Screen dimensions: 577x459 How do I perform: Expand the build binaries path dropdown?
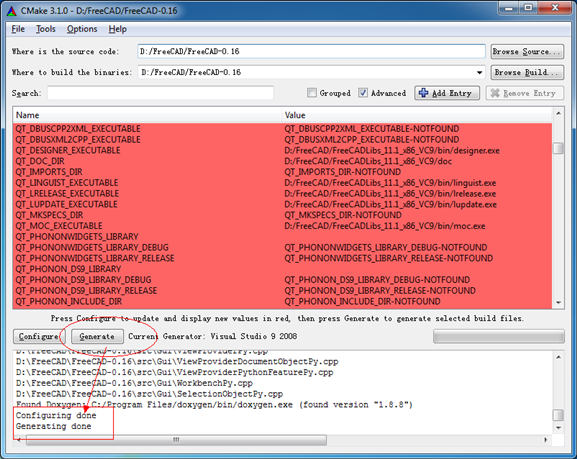pyautogui.click(x=479, y=73)
